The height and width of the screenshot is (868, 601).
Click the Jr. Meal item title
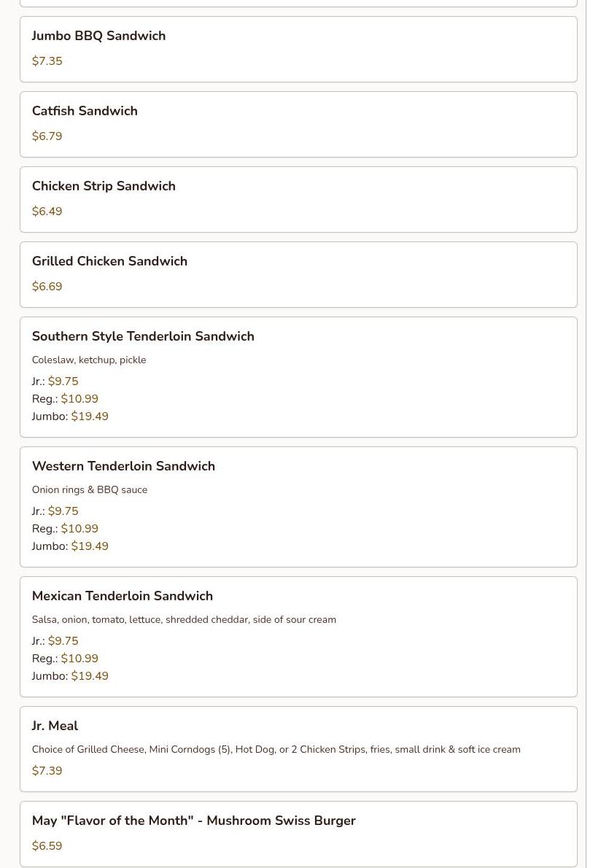tap(55, 726)
